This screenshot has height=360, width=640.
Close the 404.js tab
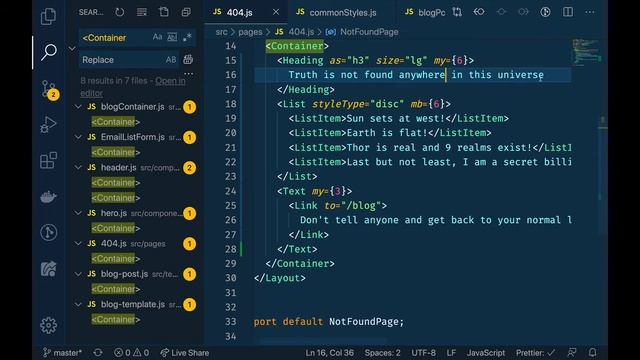tap(276, 12)
